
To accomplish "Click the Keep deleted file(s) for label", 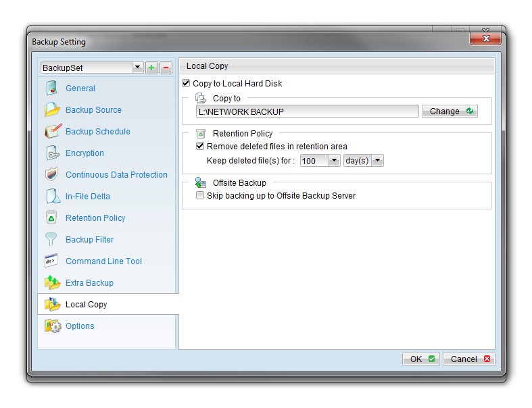I will pyautogui.click(x=251, y=160).
